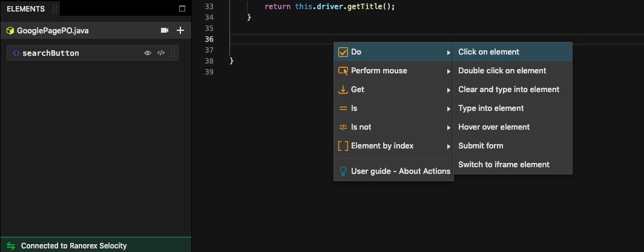
Task: Choose Type into element
Action: (x=513, y=108)
